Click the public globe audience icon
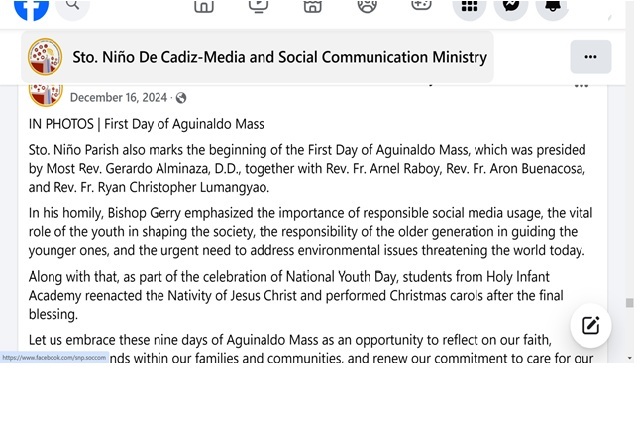 [181, 98]
